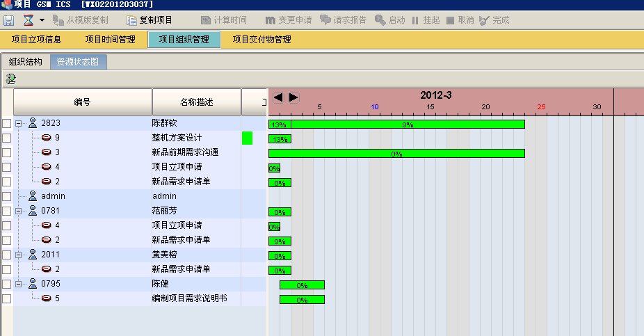Collapse the 2823 tree node
The width and height of the screenshot is (644, 336).
[19, 123]
